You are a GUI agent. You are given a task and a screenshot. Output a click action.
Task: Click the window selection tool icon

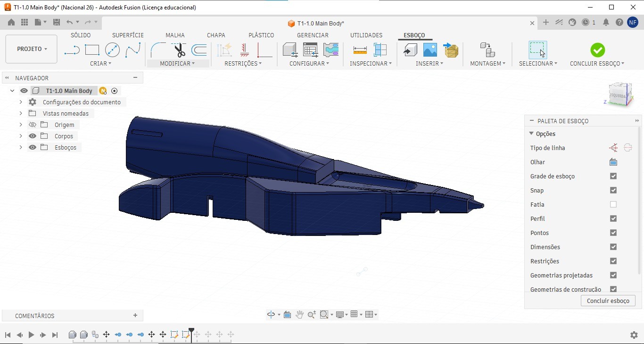pyautogui.click(x=537, y=50)
